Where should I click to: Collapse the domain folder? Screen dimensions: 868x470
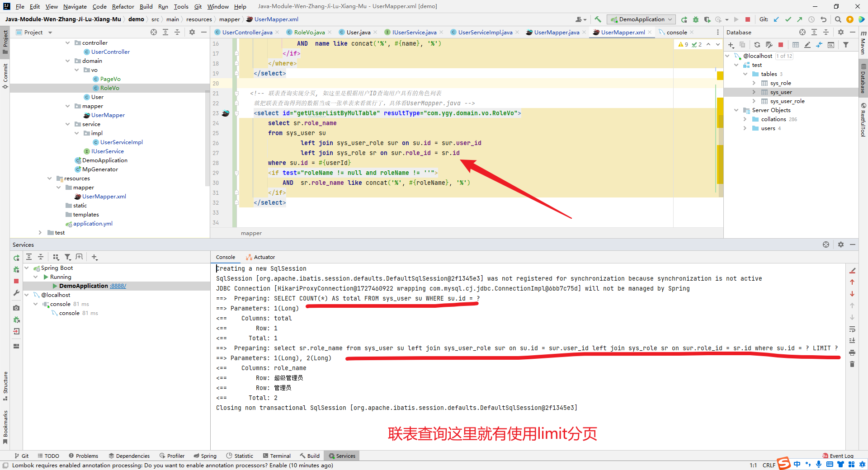click(68, 61)
